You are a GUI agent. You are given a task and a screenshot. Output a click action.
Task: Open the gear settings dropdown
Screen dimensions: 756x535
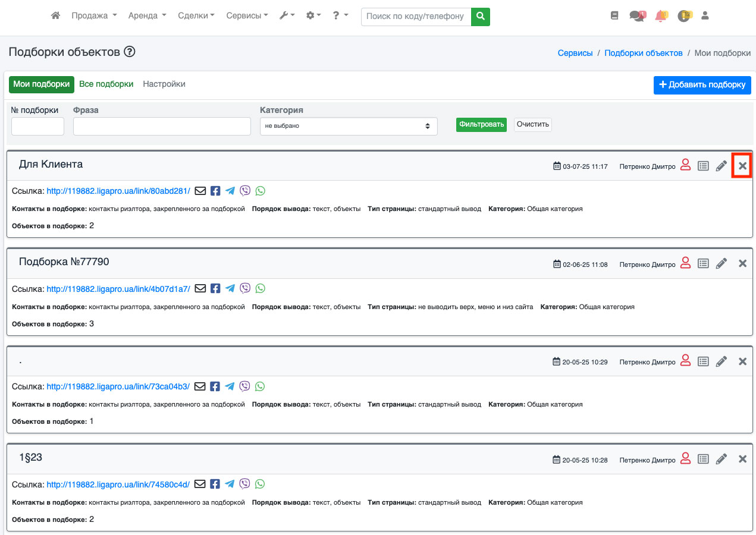313,16
